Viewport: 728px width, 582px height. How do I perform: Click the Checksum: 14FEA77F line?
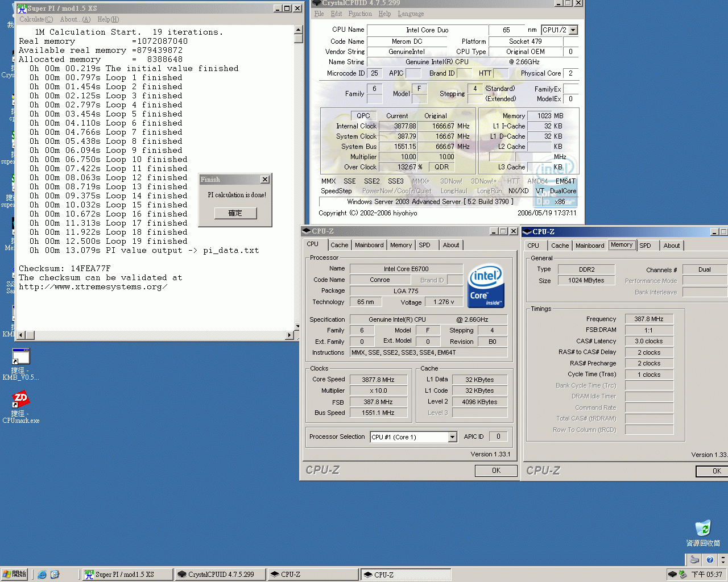65,269
